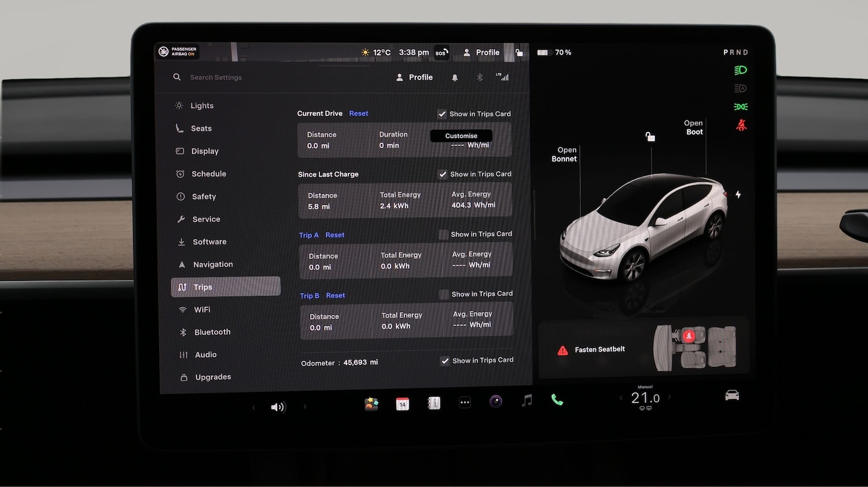Open the app launcher with three dots
This screenshot has height=487, width=868.
click(x=465, y=402)
